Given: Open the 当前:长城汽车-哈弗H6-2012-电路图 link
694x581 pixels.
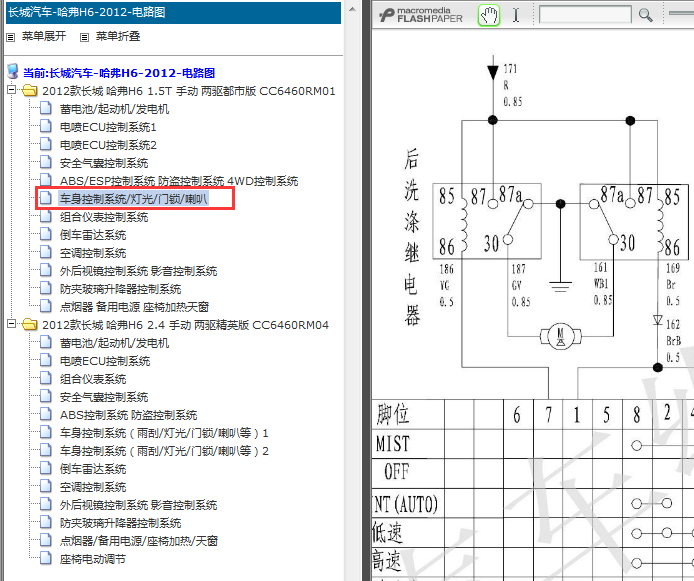Looking at the screenshot, I should pyautogui.click(x=119, y=73).
